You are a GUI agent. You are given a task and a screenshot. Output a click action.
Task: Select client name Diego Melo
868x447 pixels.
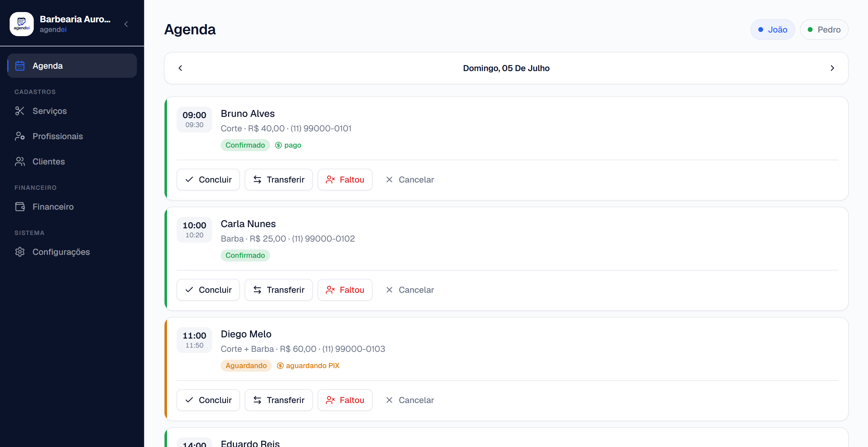246,334
